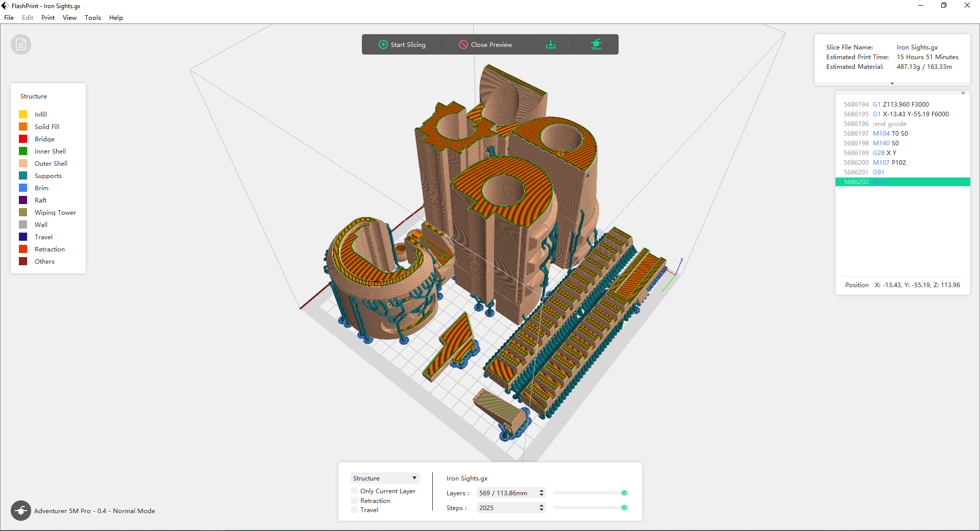Click the green Inner Shell swatch
The image size is (980, 531).
pos(23,151)
